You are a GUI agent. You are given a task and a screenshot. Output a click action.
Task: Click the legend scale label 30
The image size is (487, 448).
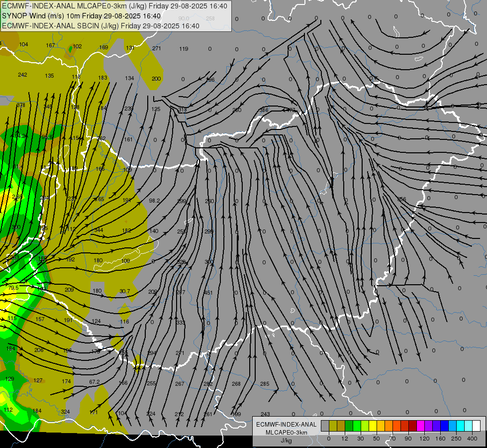point(361,439)
